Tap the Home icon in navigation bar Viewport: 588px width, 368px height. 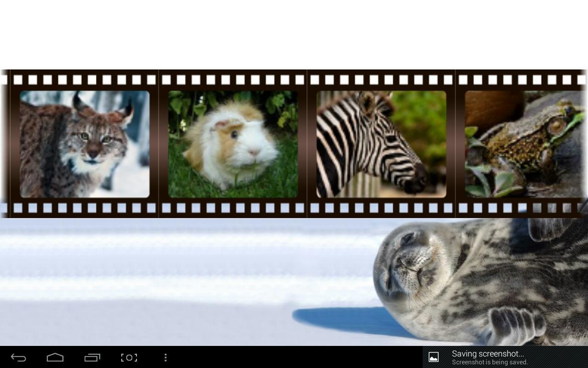(x=55, y=357)
